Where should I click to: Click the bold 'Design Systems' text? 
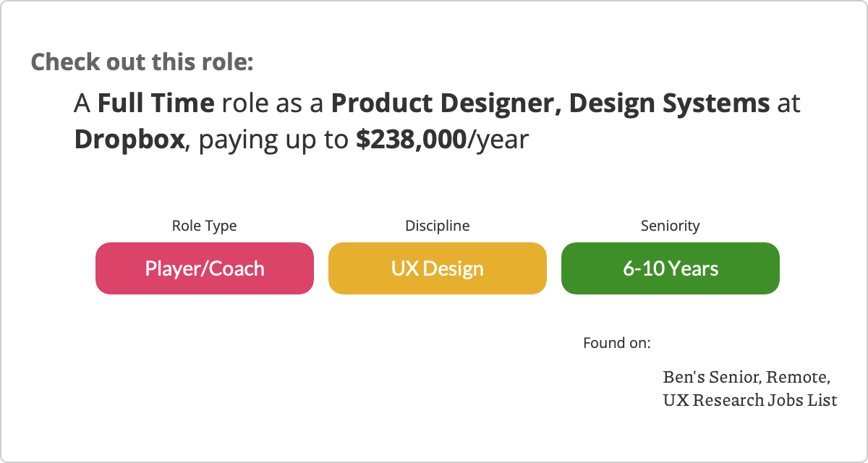[669, 103]
